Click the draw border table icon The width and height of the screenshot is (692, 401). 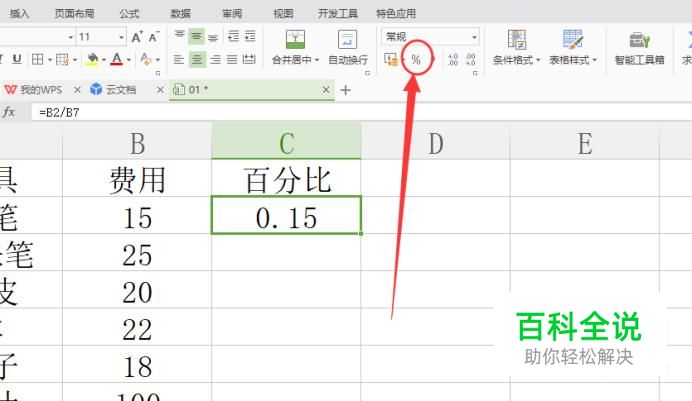(62, 59)
